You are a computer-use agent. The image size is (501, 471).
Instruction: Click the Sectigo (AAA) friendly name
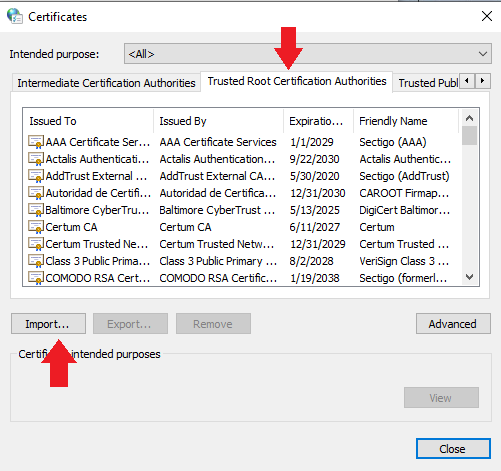coord(393,142)
